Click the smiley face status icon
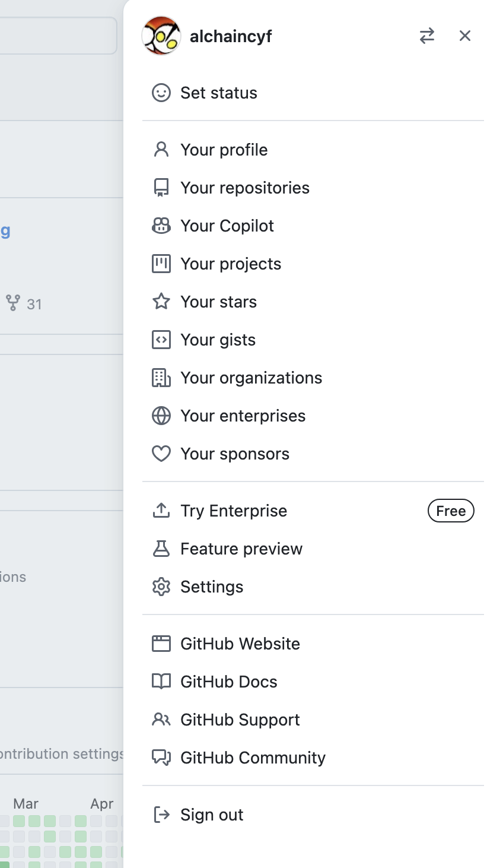This screenshot has height=868, width=503. [161, 93]
